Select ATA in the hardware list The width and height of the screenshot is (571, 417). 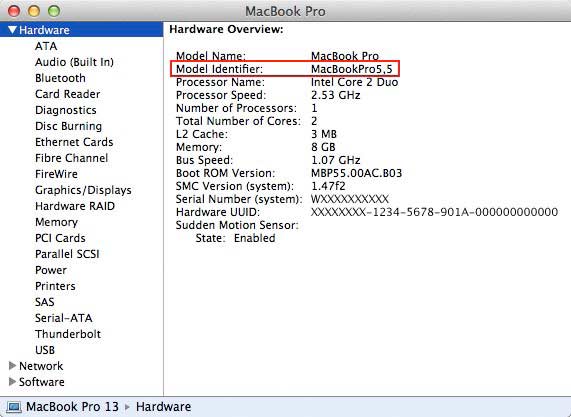[x=46, y=46]
